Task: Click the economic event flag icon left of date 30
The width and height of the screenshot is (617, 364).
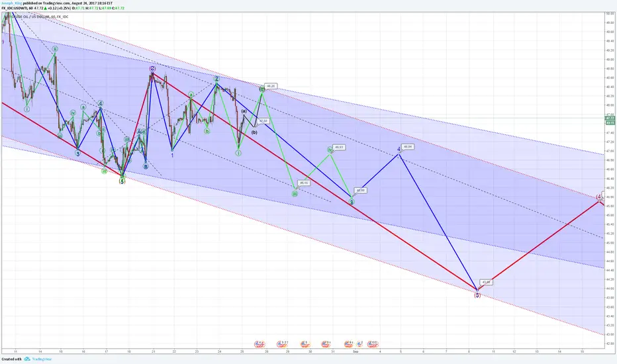Action: tap(305, 344)
